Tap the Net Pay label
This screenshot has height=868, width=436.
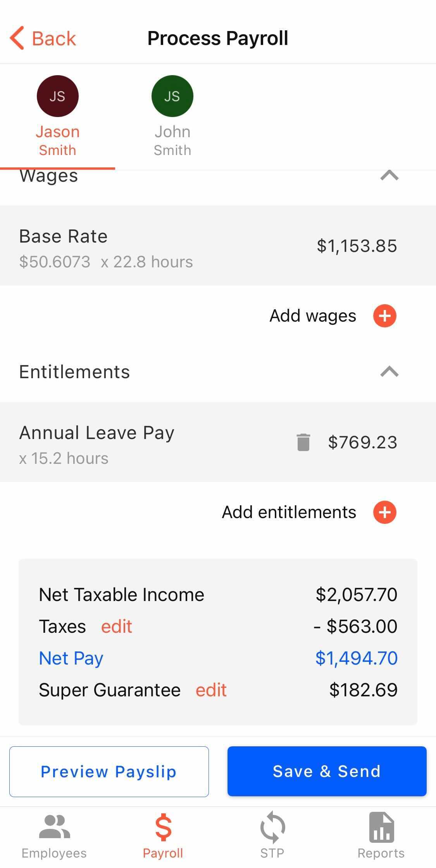(x=71, y=659)
